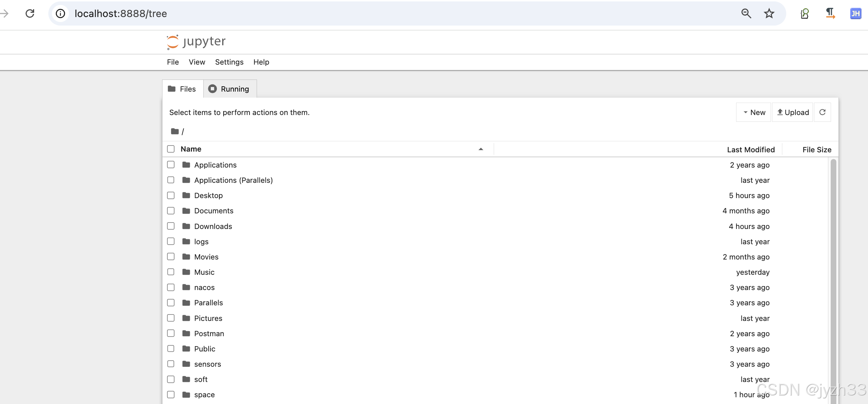Screen dimensions: 868x404
Task: Check the Applications folder checkbox
Action: (x=171, y=165)
